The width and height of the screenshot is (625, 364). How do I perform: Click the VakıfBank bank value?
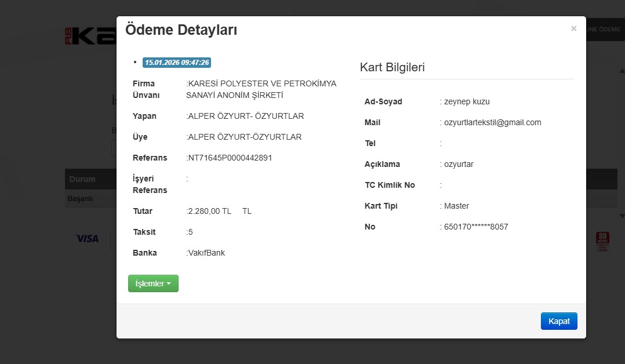coord(206,253)
